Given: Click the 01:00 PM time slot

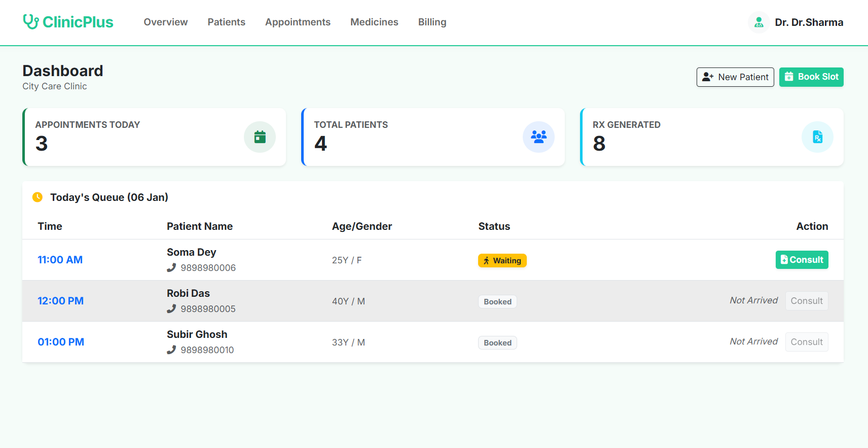Looking at the screenshot, I should pyautogui.click(x=61, y=342).
